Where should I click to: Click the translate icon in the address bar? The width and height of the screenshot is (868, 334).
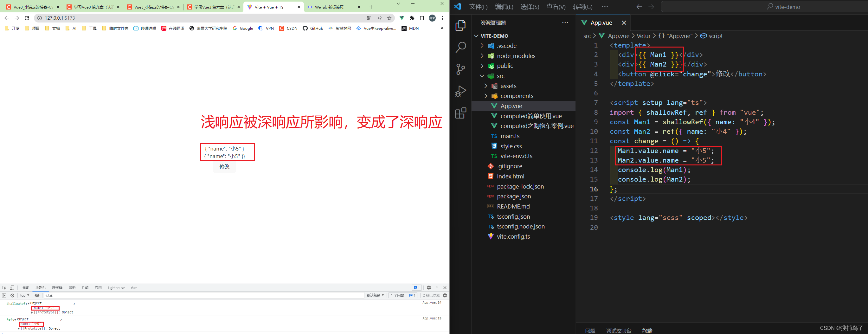[369, 18]
